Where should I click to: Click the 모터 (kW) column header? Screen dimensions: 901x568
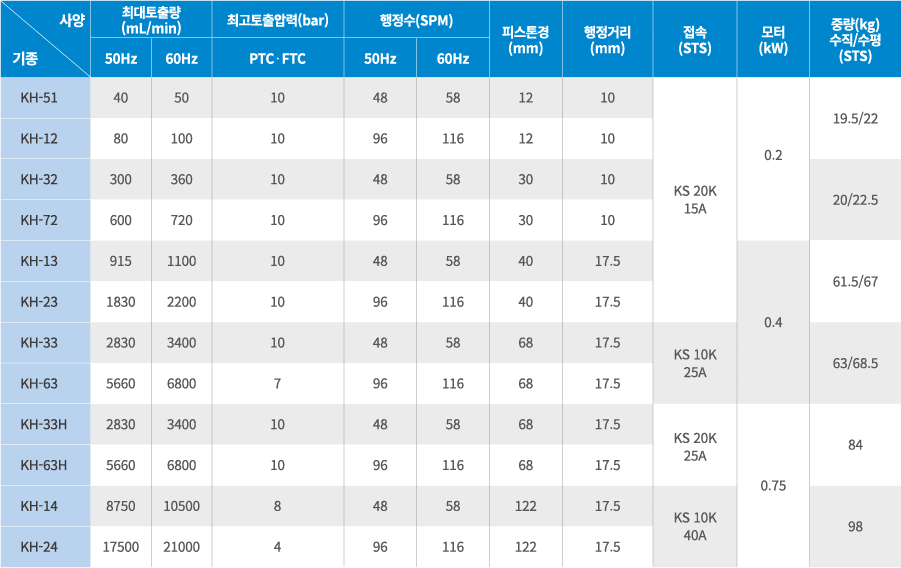point(772,39)
